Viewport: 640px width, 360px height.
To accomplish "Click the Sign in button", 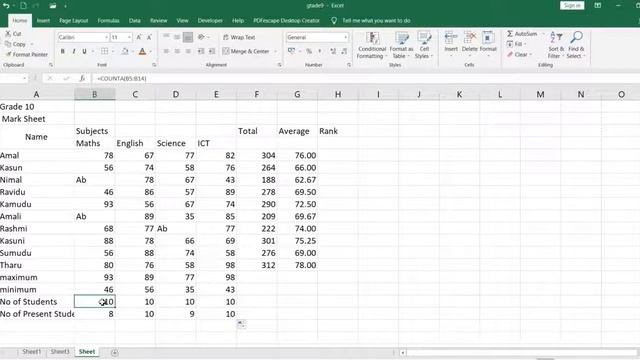I will point(572,5).
